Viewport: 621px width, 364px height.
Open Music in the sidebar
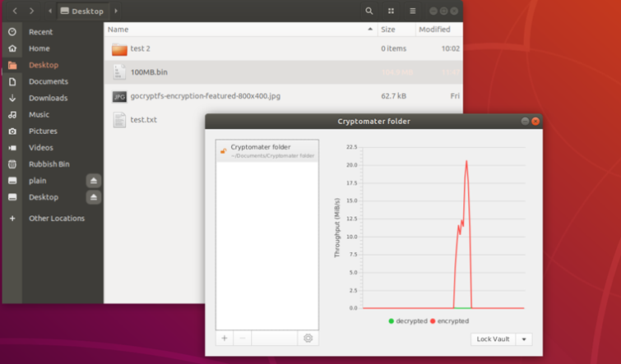[53, 115]
